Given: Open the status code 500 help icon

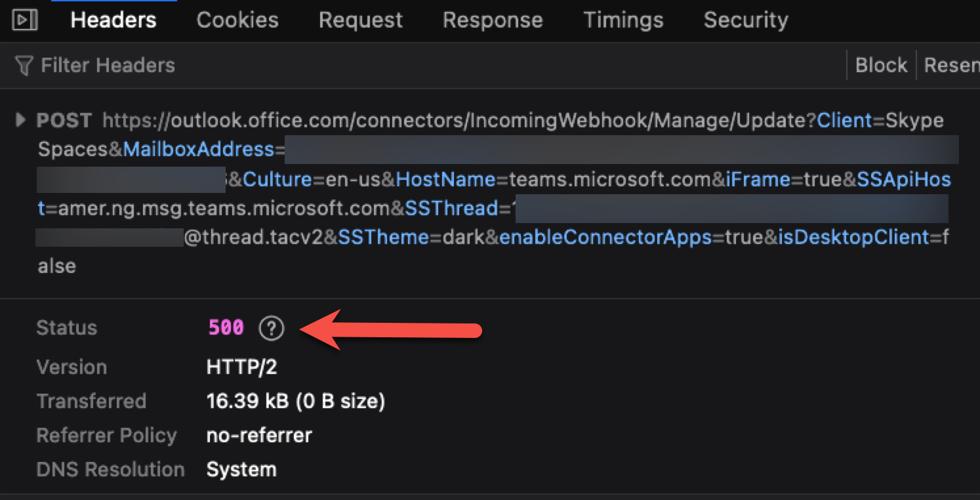Looking at the screenshot, I should coord(271,328).
